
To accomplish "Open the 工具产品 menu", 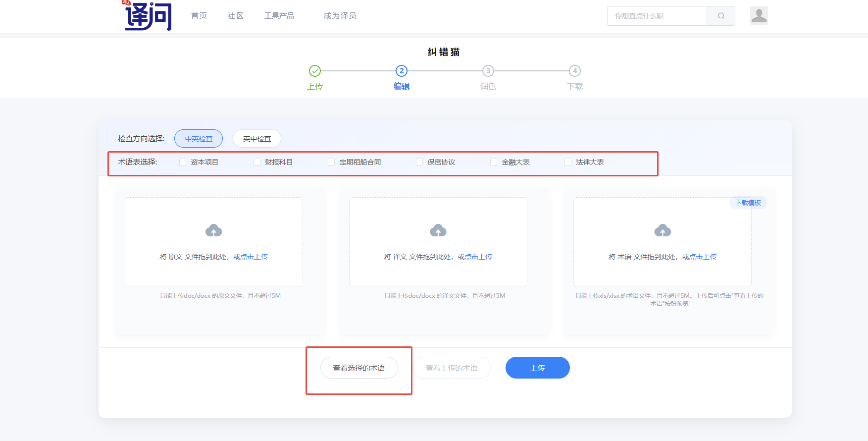I will tap(279, 16).
